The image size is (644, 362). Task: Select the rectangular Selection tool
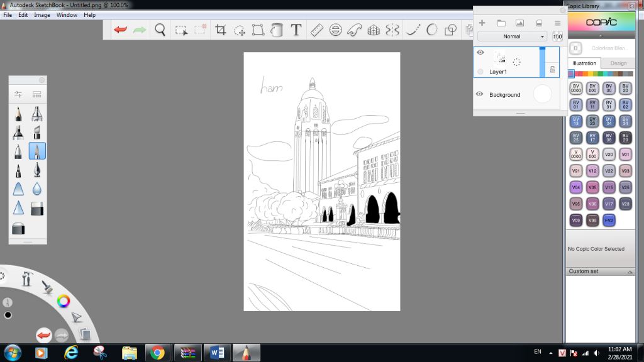click(181, 30)
